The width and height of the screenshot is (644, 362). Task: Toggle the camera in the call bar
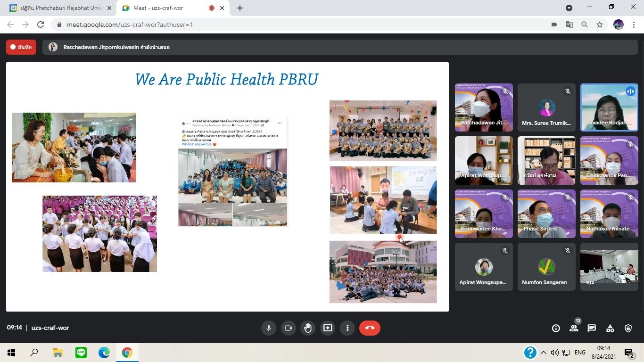(x=288, y=328)
